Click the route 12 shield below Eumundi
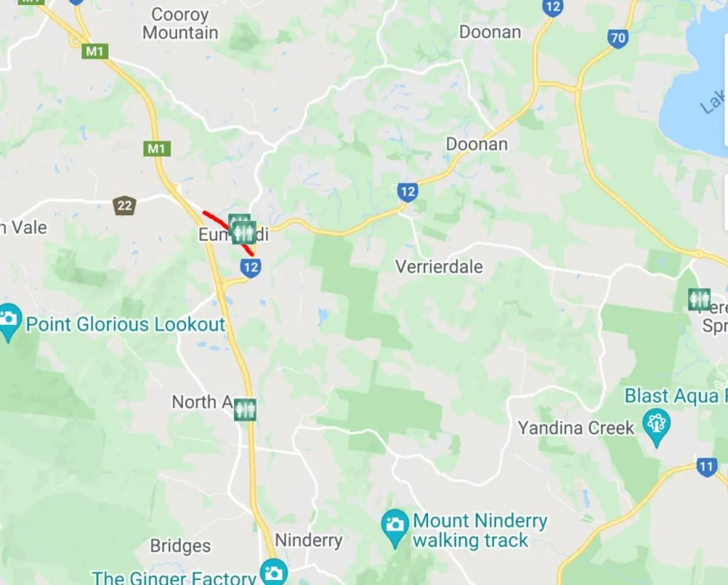728x585 pixels. 250,267
